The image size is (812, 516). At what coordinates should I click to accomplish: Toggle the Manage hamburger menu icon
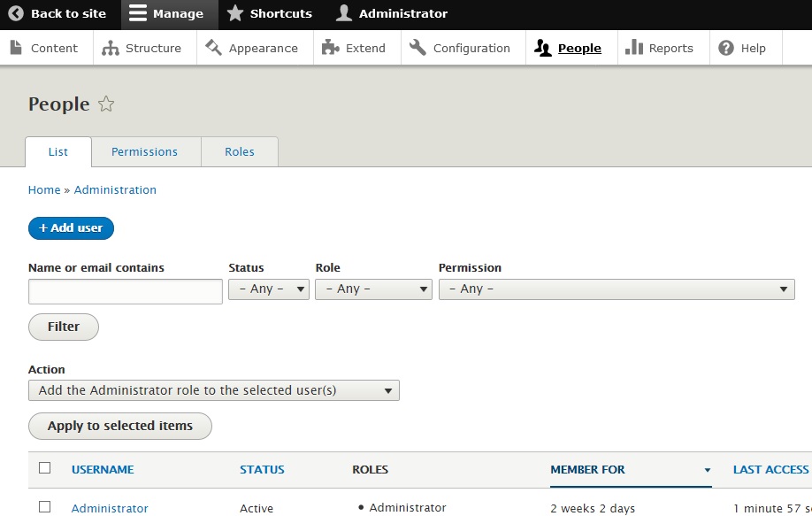coord(138,14)
